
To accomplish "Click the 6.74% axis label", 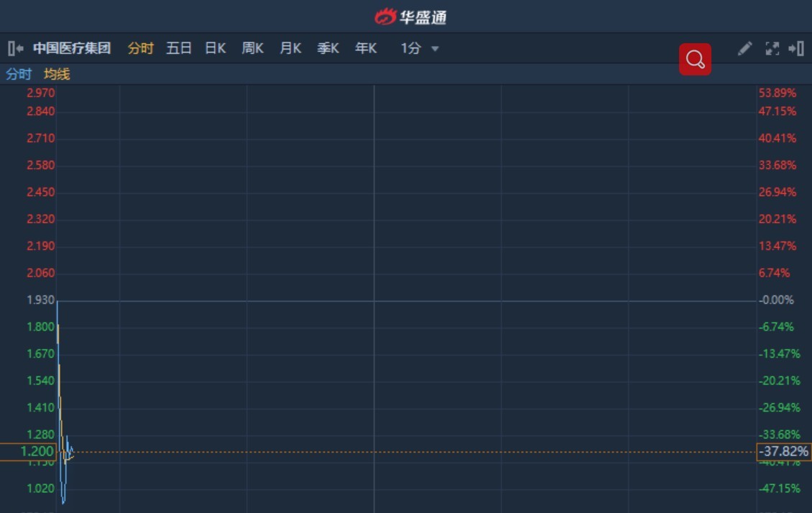I will (x=774, y=273).
